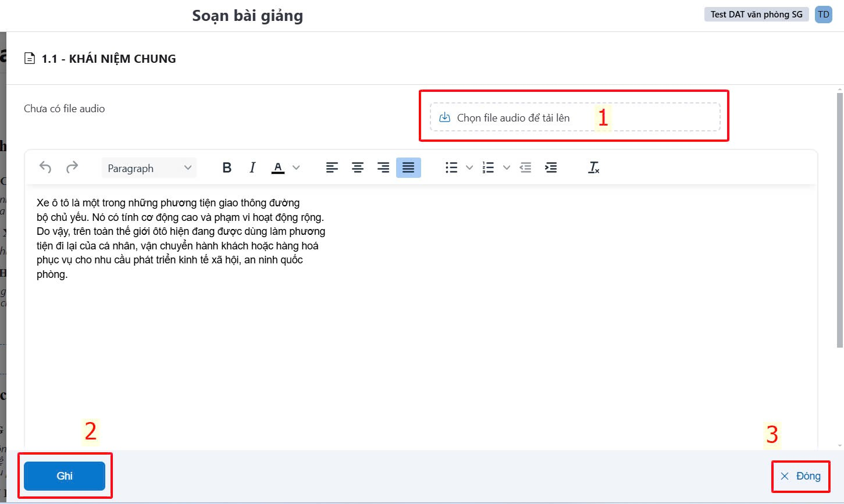This screenshot has height=504, width=844.
Task: Align text to the right
Action: 383,168
